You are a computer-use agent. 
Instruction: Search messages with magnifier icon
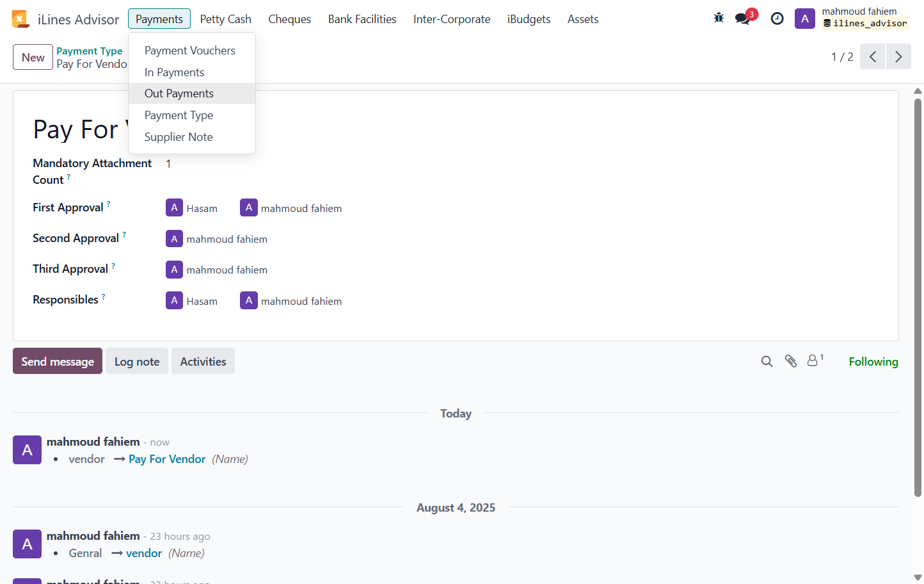767,361
